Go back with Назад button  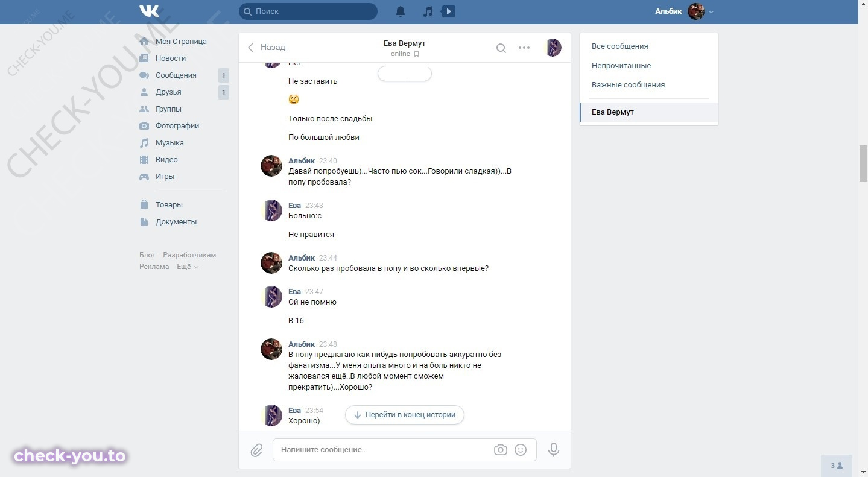click(266, 47)
